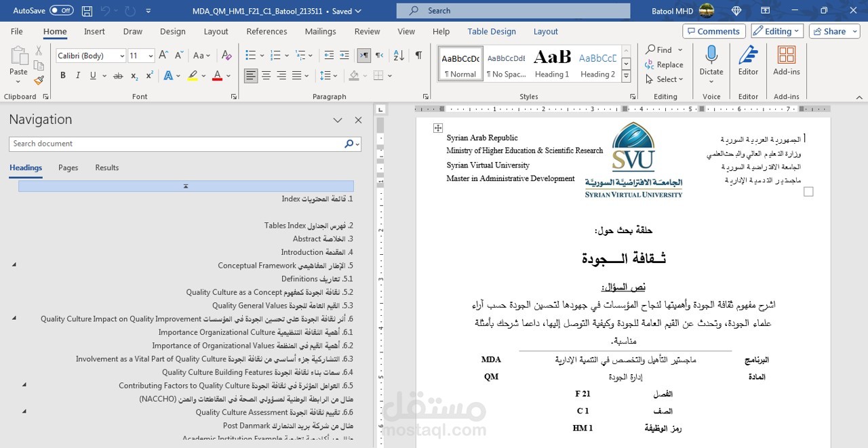Apply the No Spacing style

pyautogui.click(x=507, y=64)
